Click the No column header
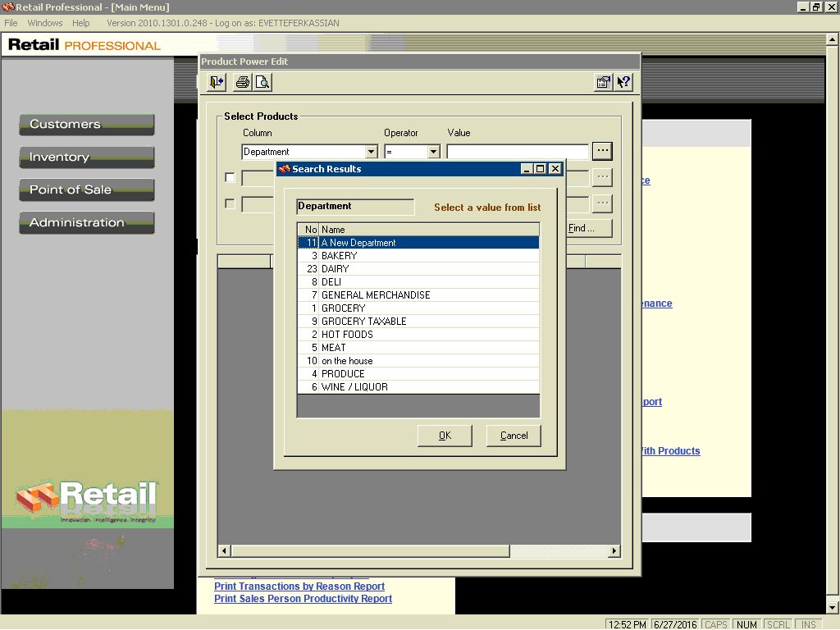This screenshot has width=840, height=630. pos(308,230)
